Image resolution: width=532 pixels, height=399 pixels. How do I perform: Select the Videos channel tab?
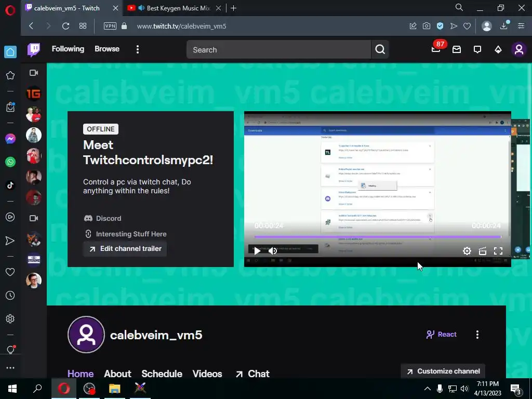tap(207, 374)
